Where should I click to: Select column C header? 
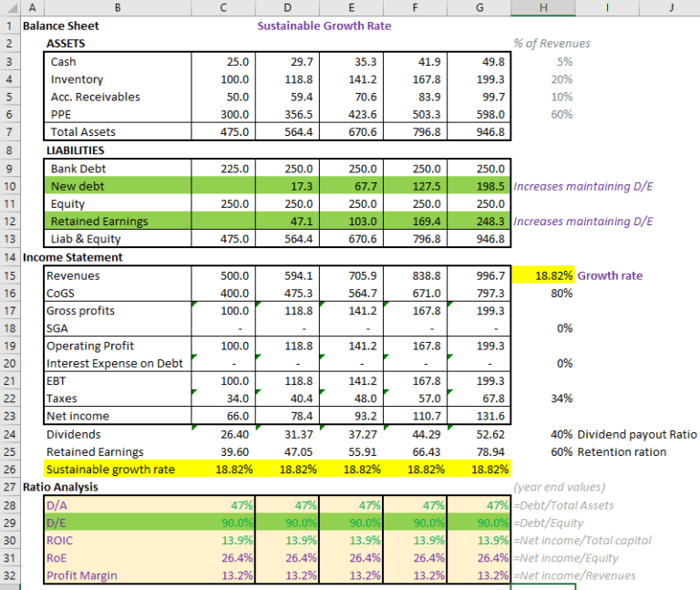point(223,7)
